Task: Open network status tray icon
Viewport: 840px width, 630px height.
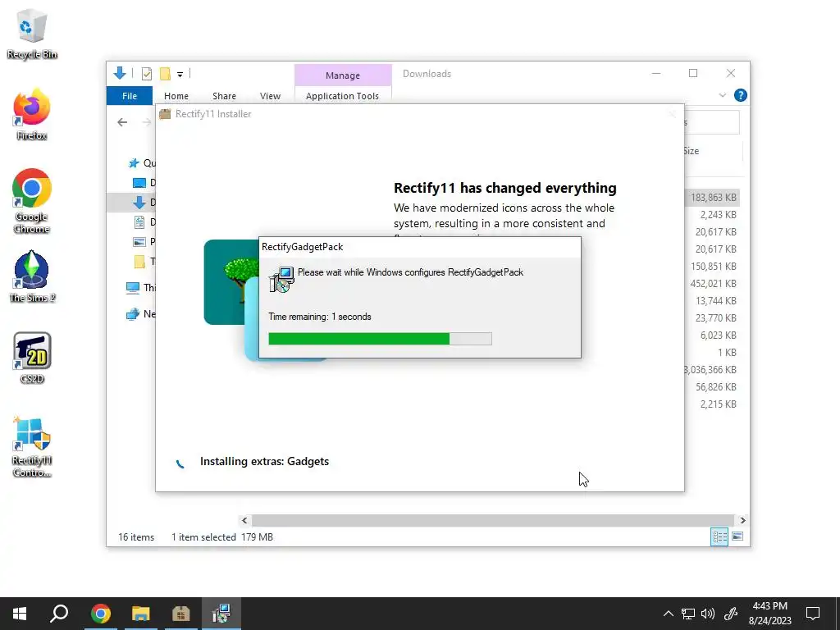Action: click(688, 614)
